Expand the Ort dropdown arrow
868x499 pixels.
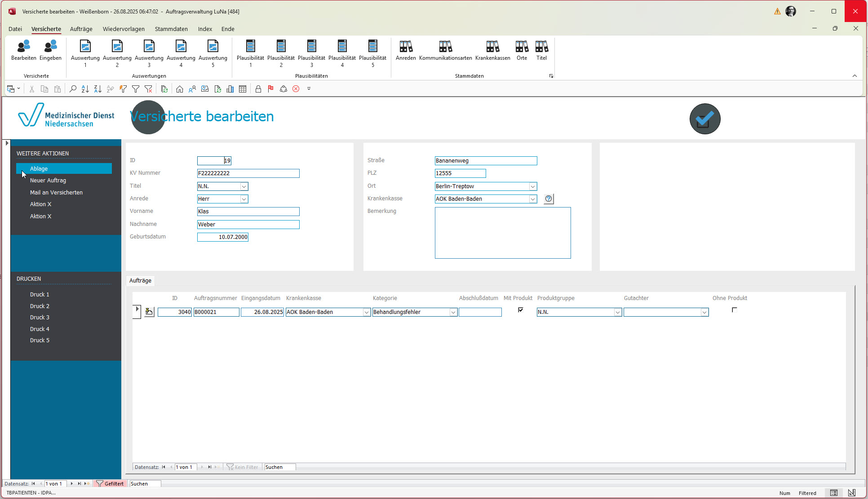pos(532,186)
